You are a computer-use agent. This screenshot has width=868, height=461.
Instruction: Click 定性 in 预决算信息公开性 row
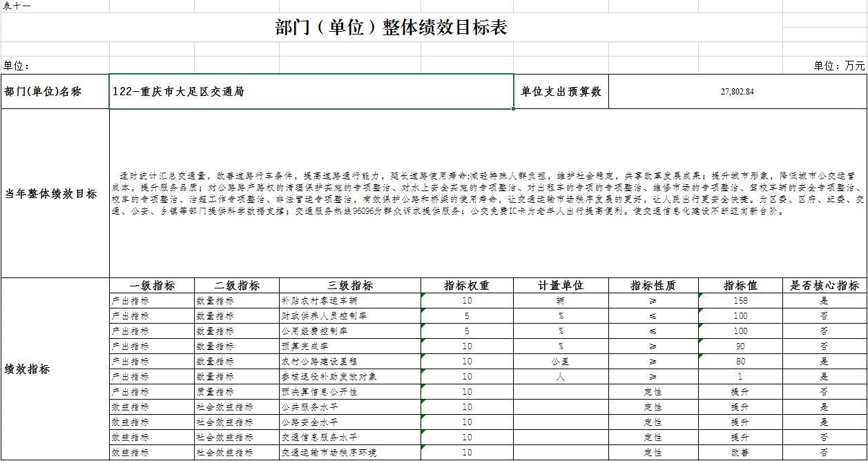coord(653,392)
